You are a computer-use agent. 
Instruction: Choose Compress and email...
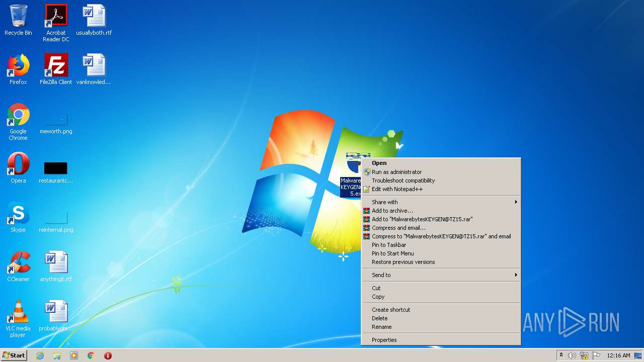441,228
